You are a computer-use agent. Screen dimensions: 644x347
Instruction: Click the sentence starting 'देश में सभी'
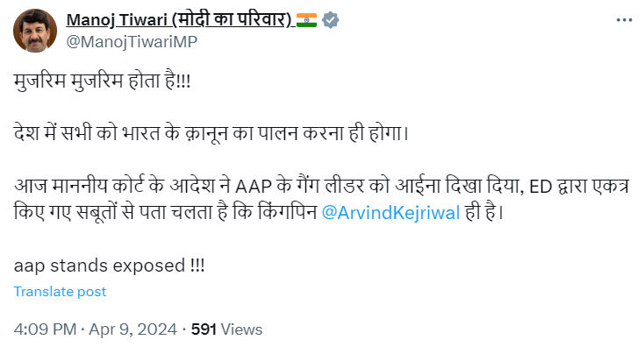coord(211,133)
